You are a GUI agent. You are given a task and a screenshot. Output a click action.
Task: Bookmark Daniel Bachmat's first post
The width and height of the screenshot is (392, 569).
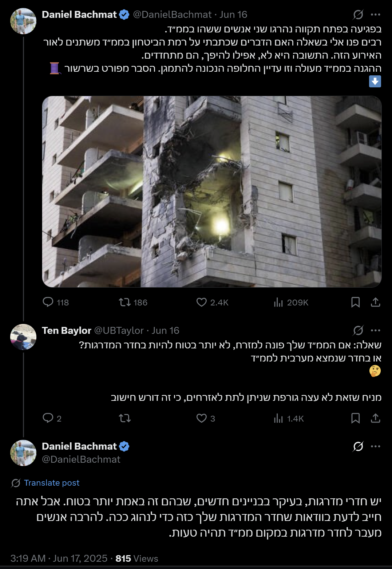point(355,302)
